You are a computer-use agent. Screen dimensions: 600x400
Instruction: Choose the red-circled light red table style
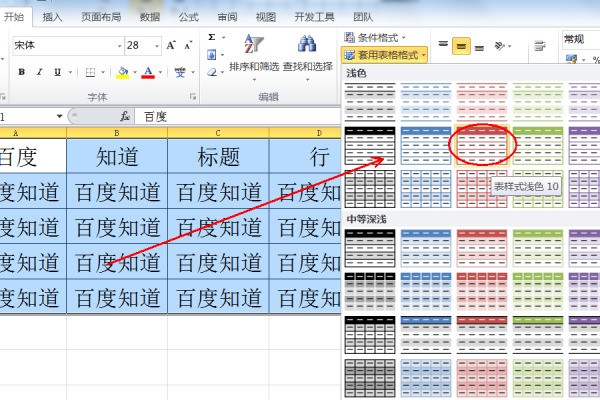(x=482, y=146)
